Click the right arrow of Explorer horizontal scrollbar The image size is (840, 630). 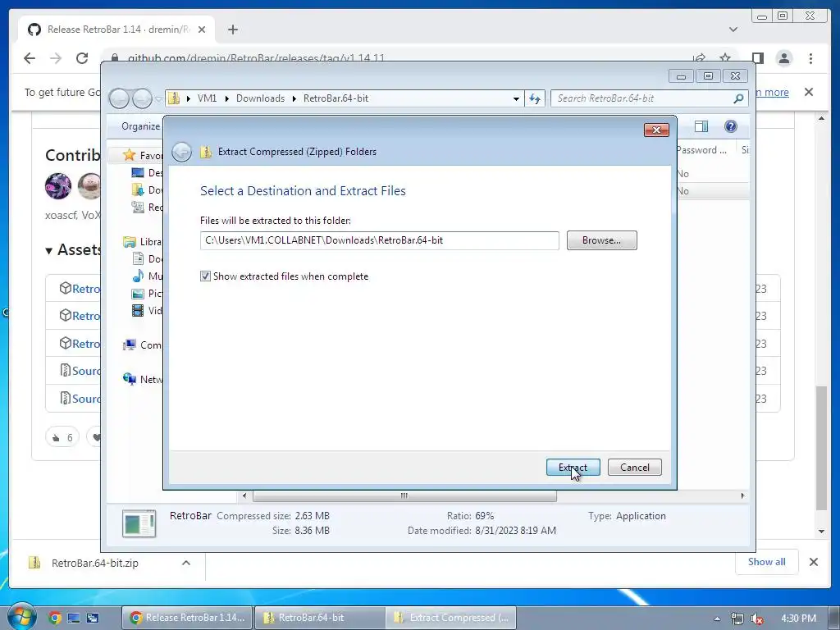tap(742, 495)
